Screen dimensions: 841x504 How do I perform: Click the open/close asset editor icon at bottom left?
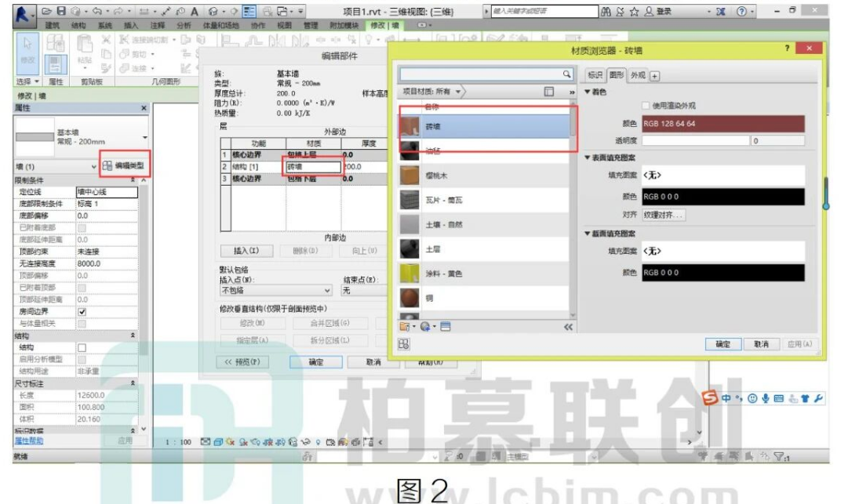pyautogui.click(x=404, y=344)
